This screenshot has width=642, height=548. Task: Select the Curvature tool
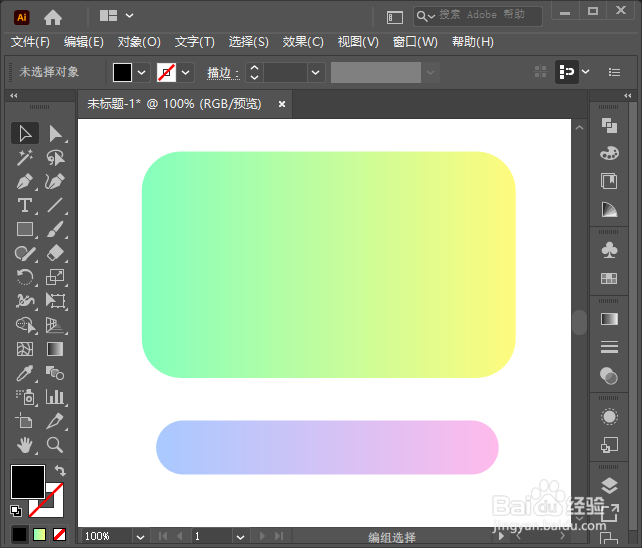[x=55, y=181]
